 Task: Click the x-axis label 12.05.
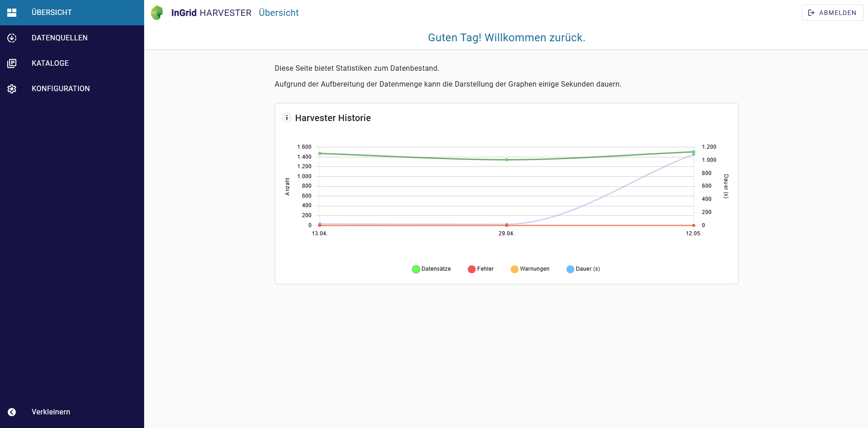click(693, 233)
